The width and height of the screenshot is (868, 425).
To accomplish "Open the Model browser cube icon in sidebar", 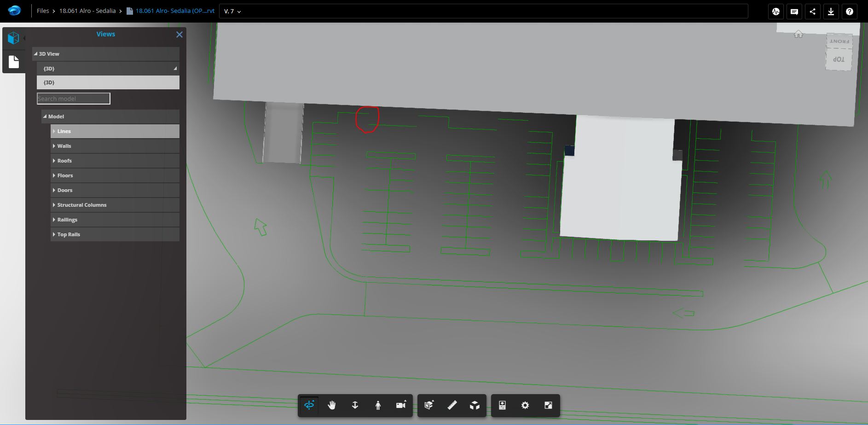I will (13, 38).
